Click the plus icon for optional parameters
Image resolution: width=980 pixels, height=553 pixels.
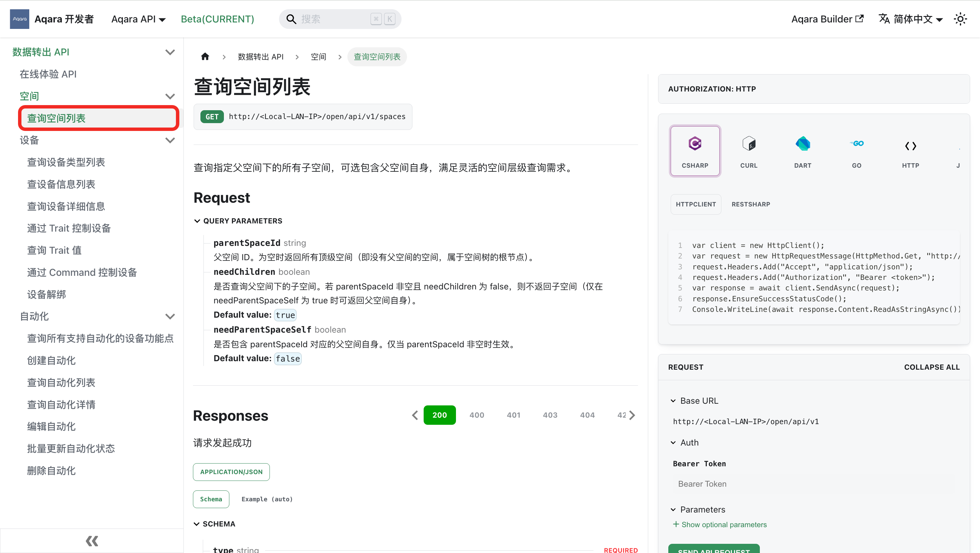click(676, 524)
